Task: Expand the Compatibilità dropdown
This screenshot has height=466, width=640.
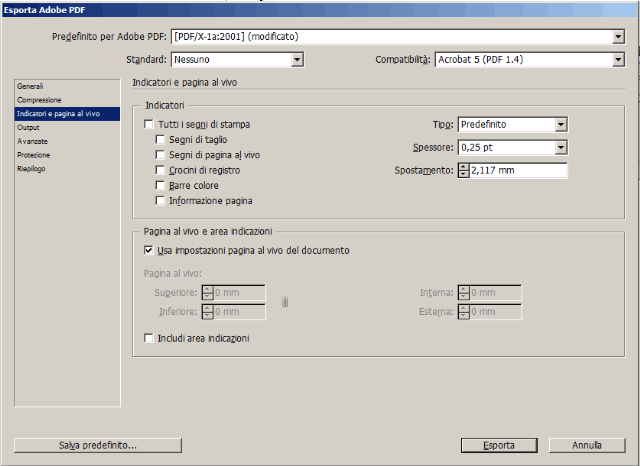Action: 530,60
